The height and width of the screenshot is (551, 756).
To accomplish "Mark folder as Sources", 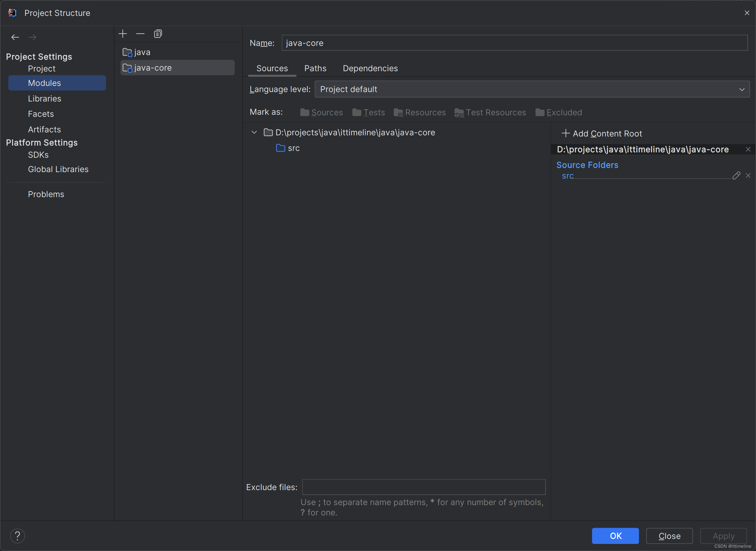I will tap(321, 112).
